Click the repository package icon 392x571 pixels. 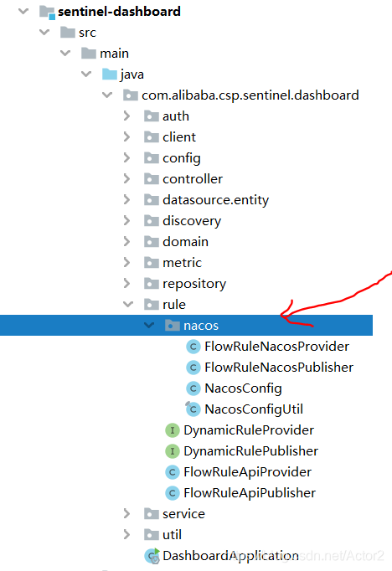pos(152,284)
